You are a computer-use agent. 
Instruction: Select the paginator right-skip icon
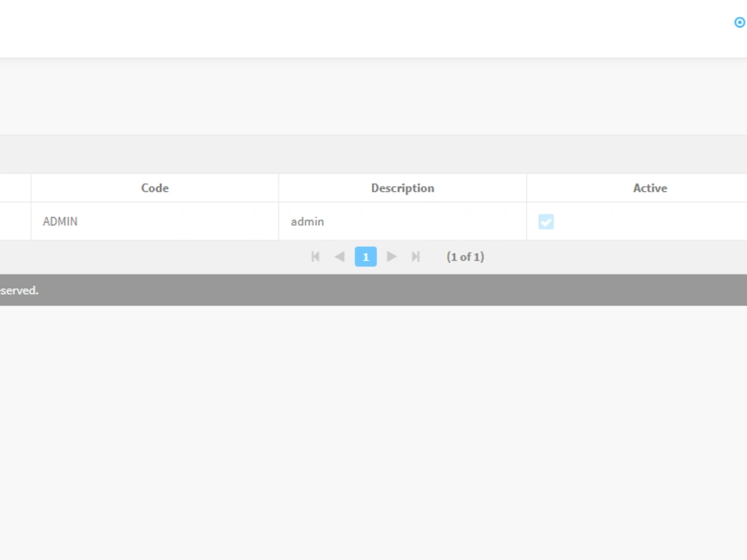416,256
